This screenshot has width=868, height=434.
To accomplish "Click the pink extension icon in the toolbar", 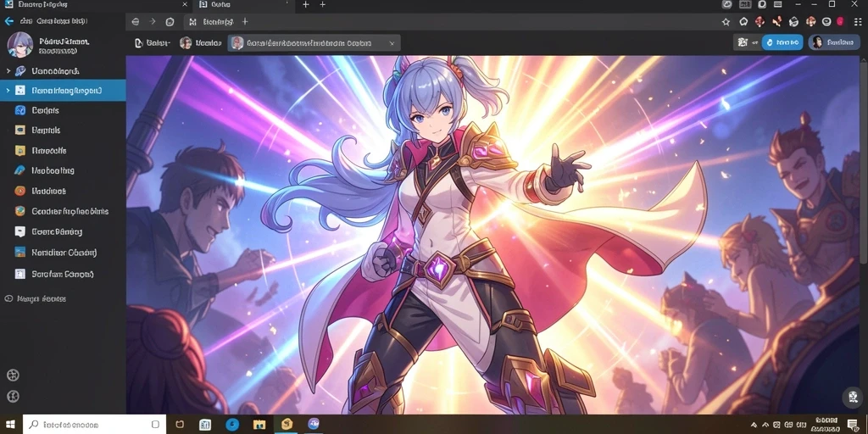I will (x=840, y=21).
